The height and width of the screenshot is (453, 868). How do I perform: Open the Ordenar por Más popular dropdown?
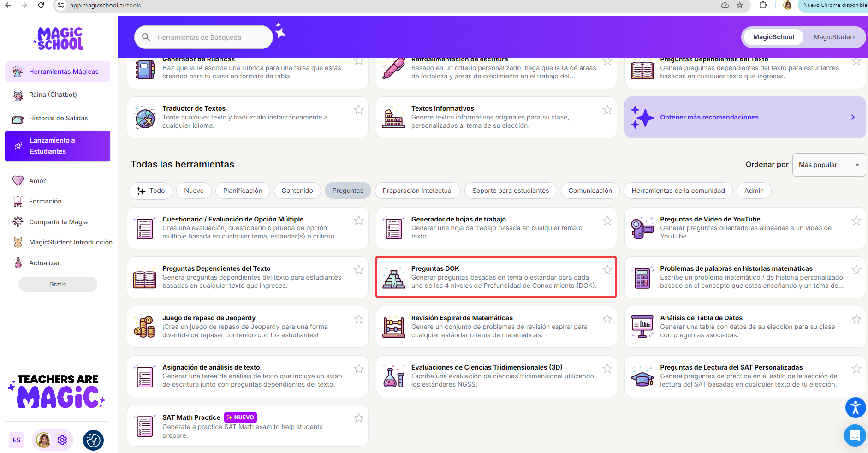click(x=828, y=165)
